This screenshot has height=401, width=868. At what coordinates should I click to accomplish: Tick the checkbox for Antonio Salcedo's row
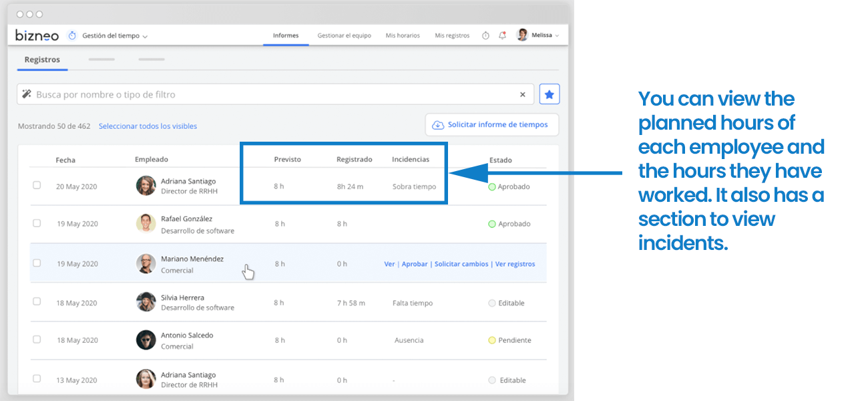37,339
